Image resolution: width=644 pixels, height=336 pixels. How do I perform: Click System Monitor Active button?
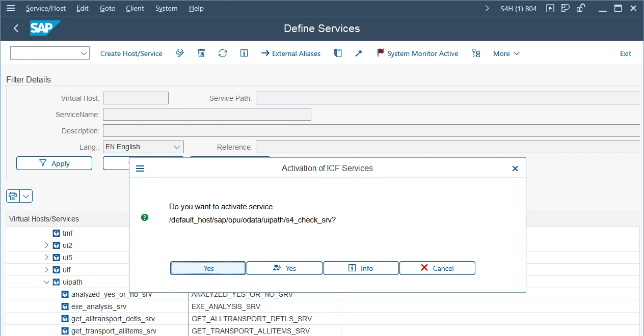coord(417,53)
